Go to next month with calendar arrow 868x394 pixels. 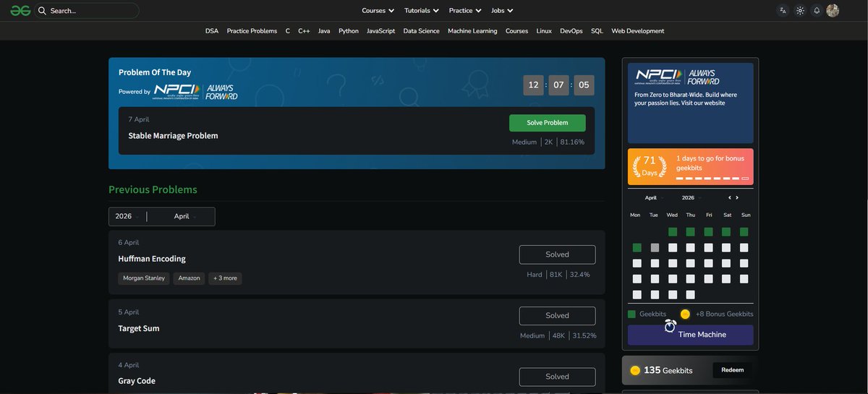click(737, 197)
